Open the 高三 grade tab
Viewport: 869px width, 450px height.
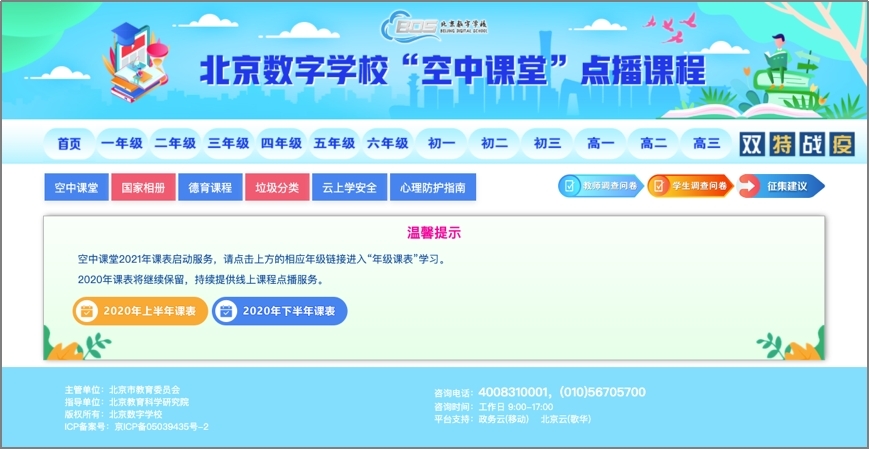(706, 144)
